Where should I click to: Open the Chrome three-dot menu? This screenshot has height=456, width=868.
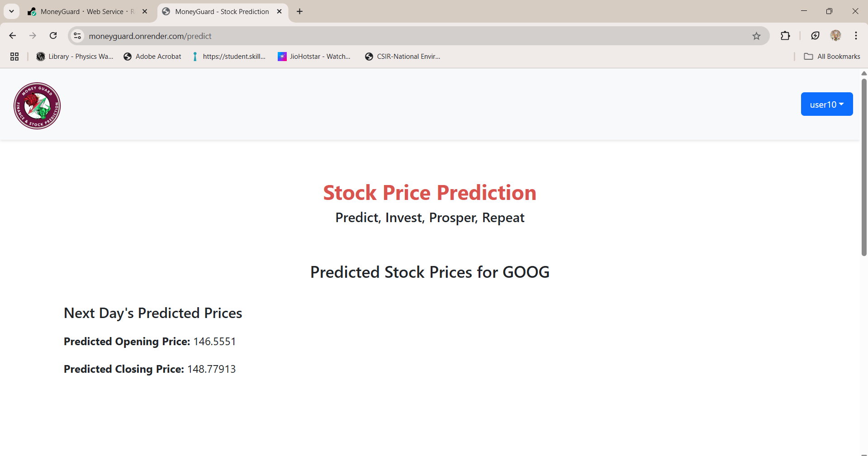pos(856,36)
